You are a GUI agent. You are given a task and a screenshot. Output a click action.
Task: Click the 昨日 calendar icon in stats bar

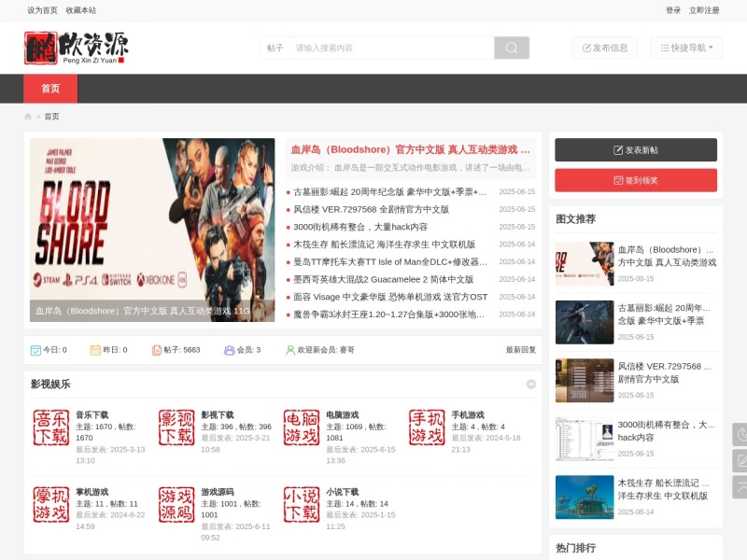pos(96,351)
